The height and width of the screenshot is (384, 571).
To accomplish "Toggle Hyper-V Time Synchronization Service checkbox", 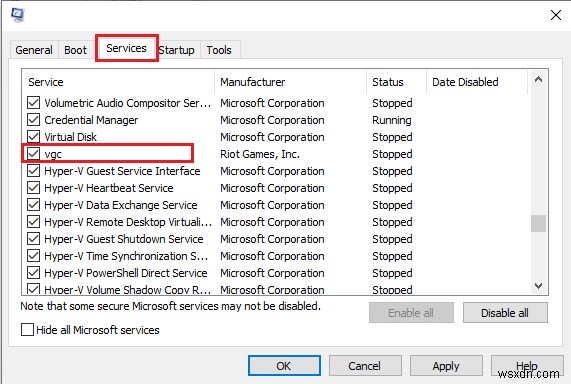I will 34,256.
